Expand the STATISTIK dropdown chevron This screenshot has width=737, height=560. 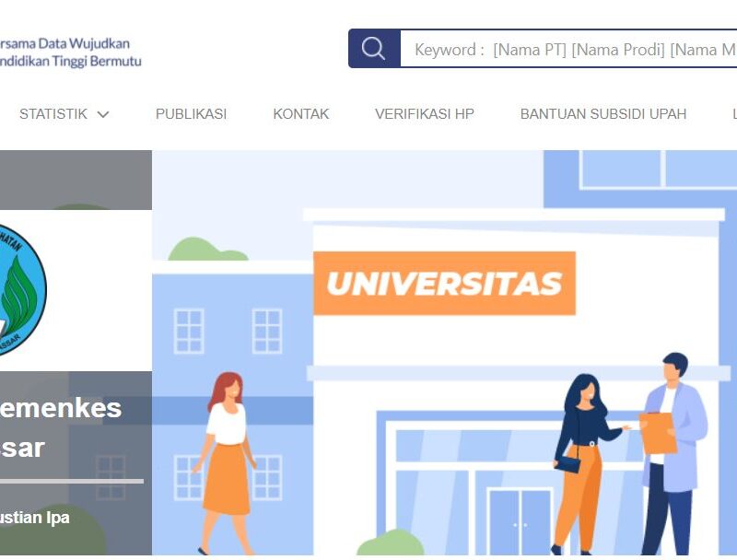tap(103, 114)
